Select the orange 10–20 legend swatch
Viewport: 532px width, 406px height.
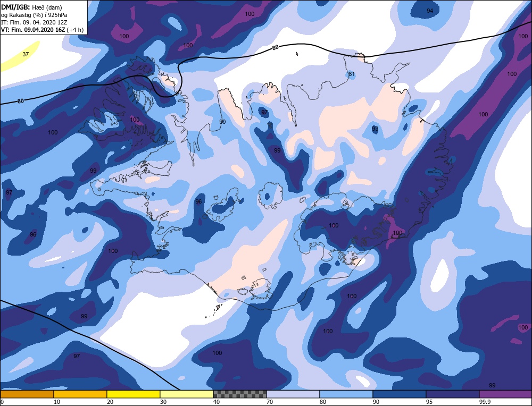point(80,394)
